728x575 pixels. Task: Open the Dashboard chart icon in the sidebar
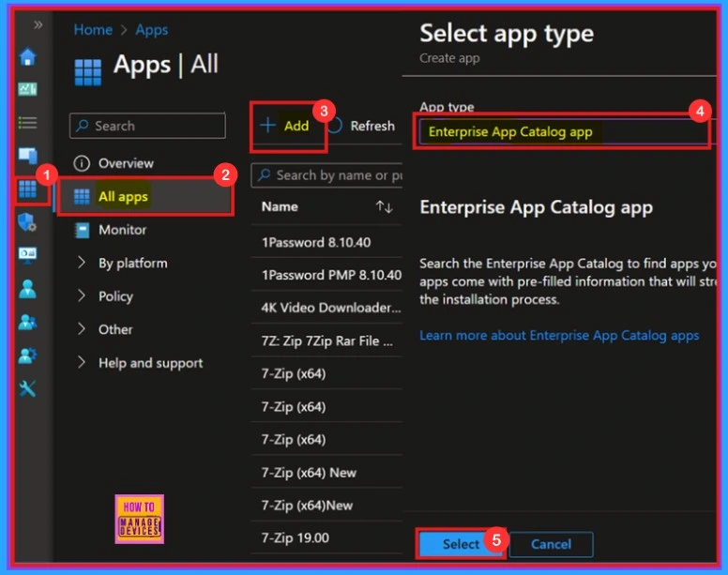pyautogui.click(x=28, y=88)
